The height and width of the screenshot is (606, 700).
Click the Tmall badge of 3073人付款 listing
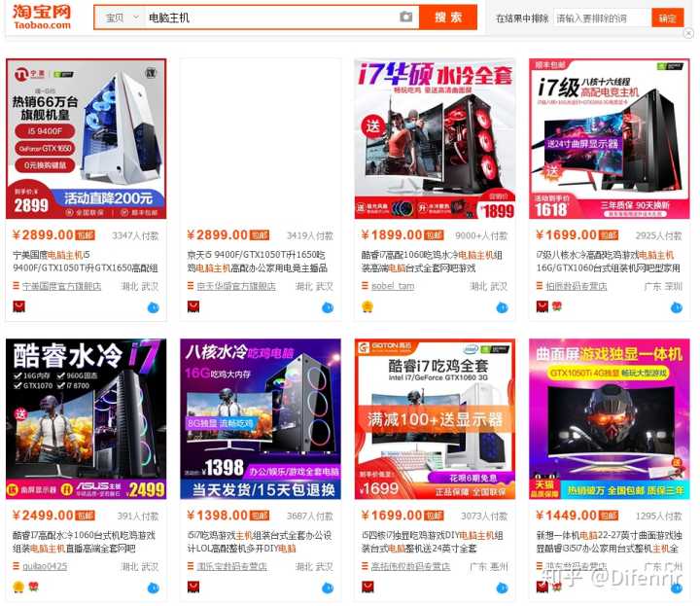click(367, 587)
